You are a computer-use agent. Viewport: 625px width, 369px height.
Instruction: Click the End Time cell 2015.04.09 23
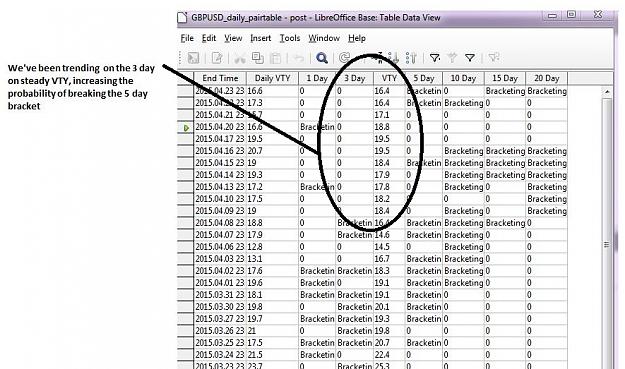(x=220, y=211)
